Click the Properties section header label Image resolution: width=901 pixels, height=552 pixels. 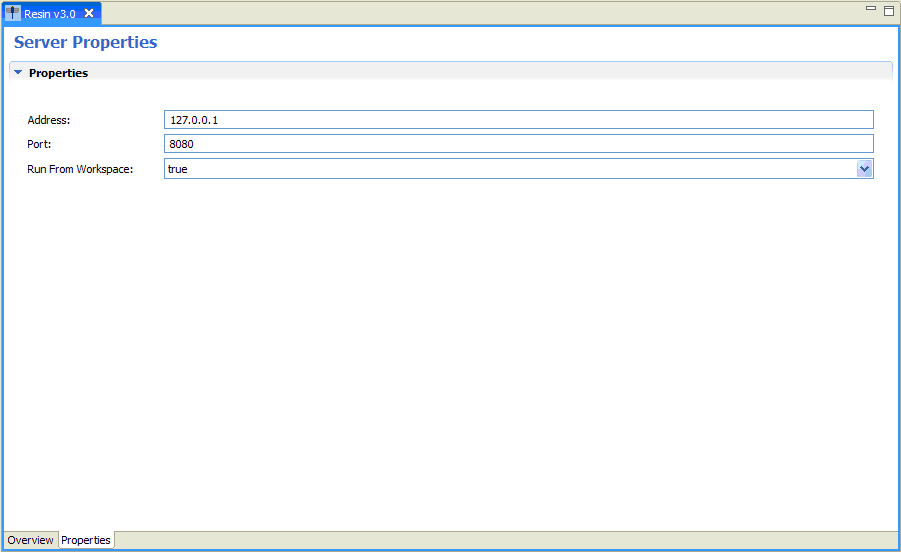(x=58, y=73)
